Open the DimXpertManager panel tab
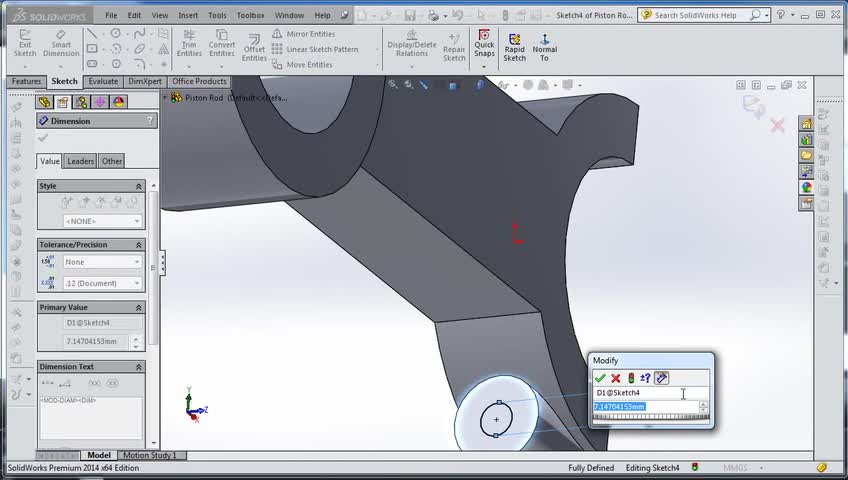The width and height of the screenshot is (848, 480). 100,102
